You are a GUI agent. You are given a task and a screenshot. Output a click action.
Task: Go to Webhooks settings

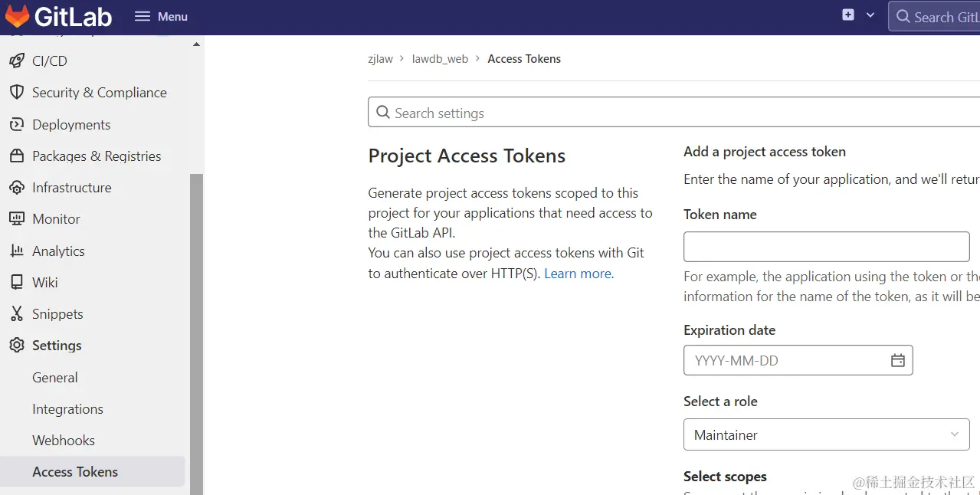coord(64,441)
